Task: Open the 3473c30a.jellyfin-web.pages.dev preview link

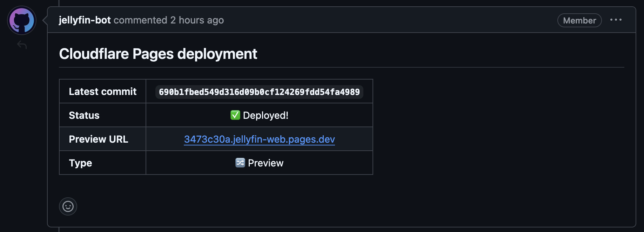Action: 259,139
